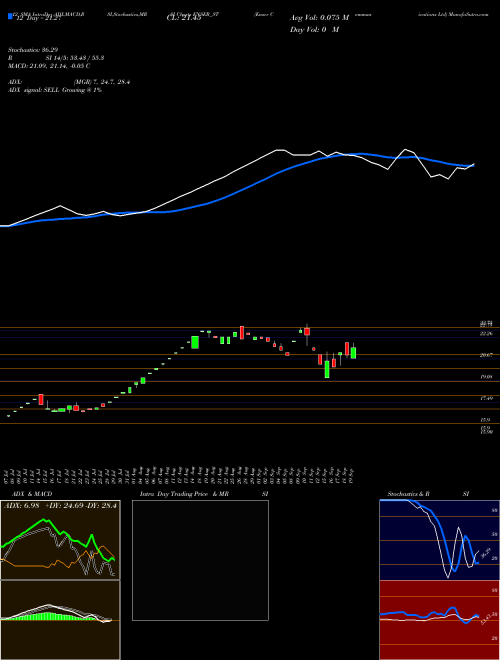
Task: Click the 'Stochastics & RSI' panel title
Action: pyautogui.click(x=428, y=494)
